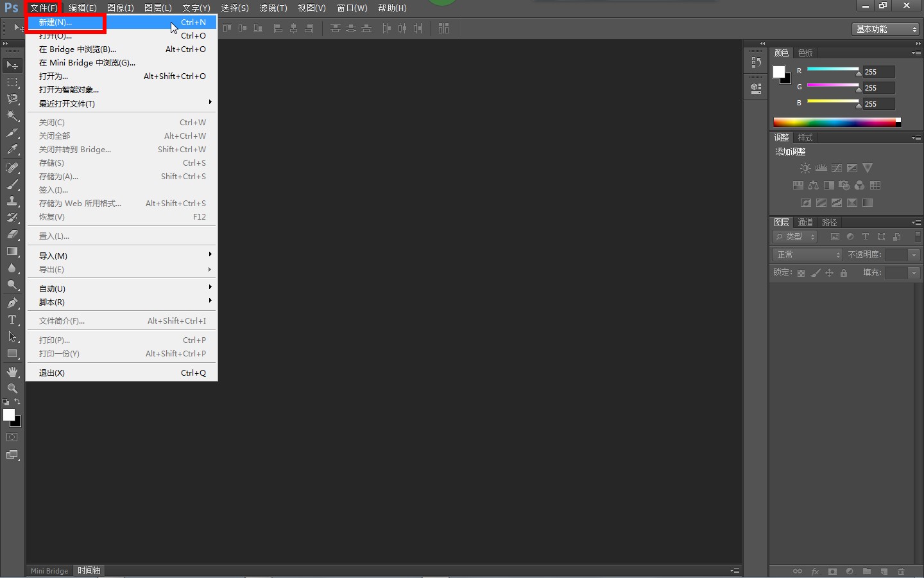This screenshot has width=924, height=578.
Task: Open the 正常 blend mode dropdown
Action: (807, 255)
